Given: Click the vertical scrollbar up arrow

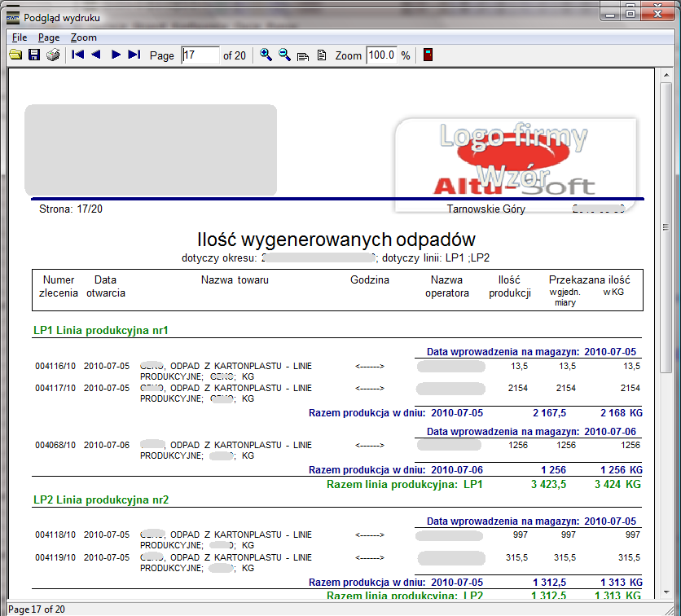Looking at the screenshot, I should (x=666, y=76).
